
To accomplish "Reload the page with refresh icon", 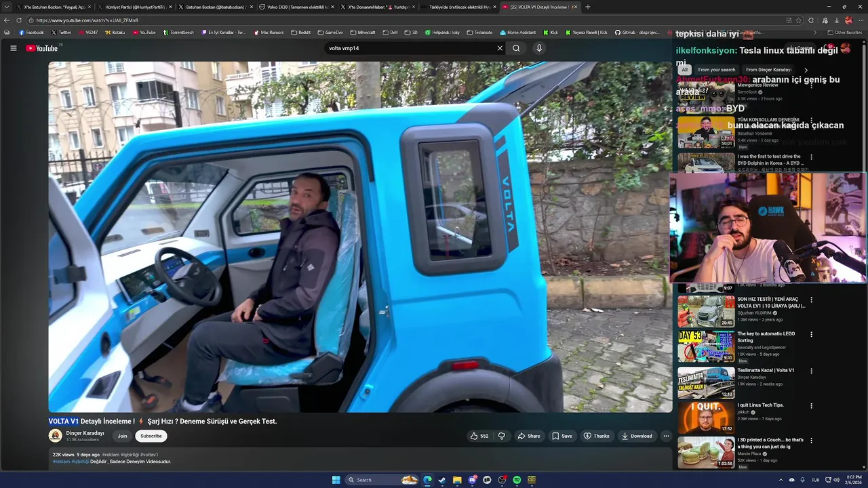I will coord(19,20).
